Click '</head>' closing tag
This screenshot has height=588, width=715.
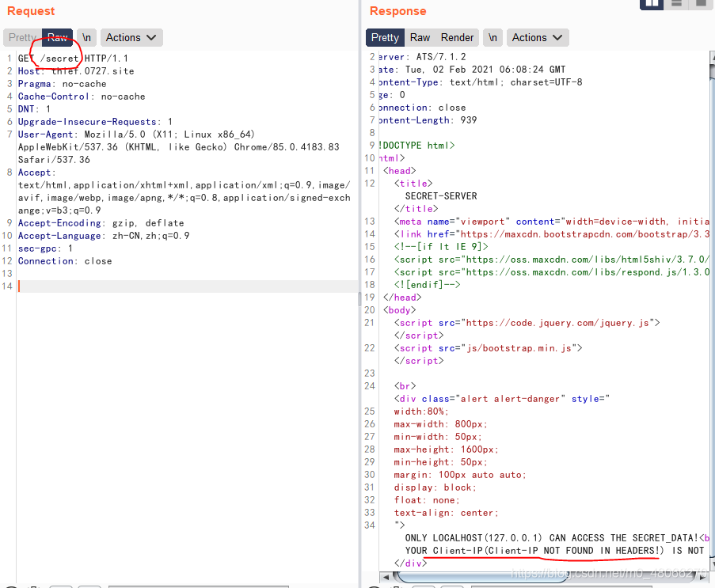(x=402, y=298)
